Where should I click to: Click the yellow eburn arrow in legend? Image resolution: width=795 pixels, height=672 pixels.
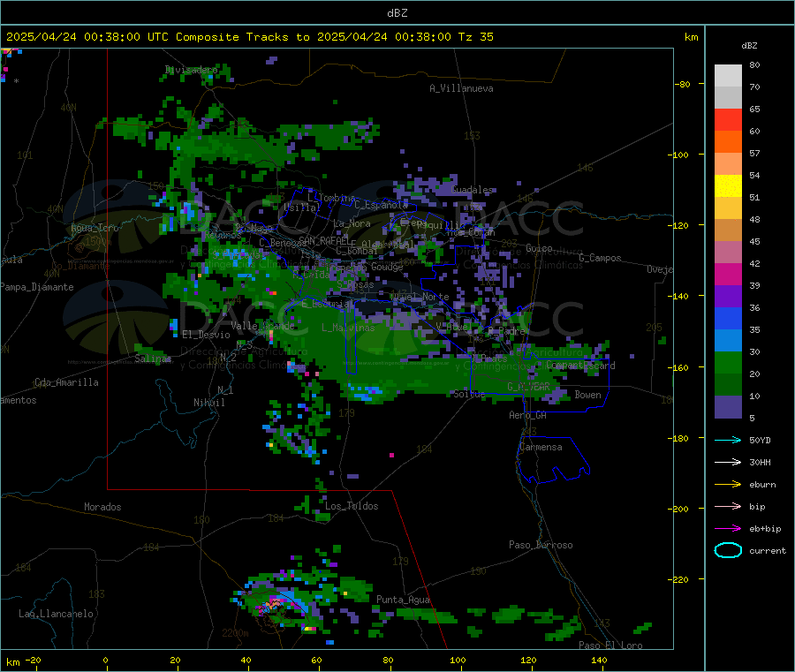coord(728,485)
